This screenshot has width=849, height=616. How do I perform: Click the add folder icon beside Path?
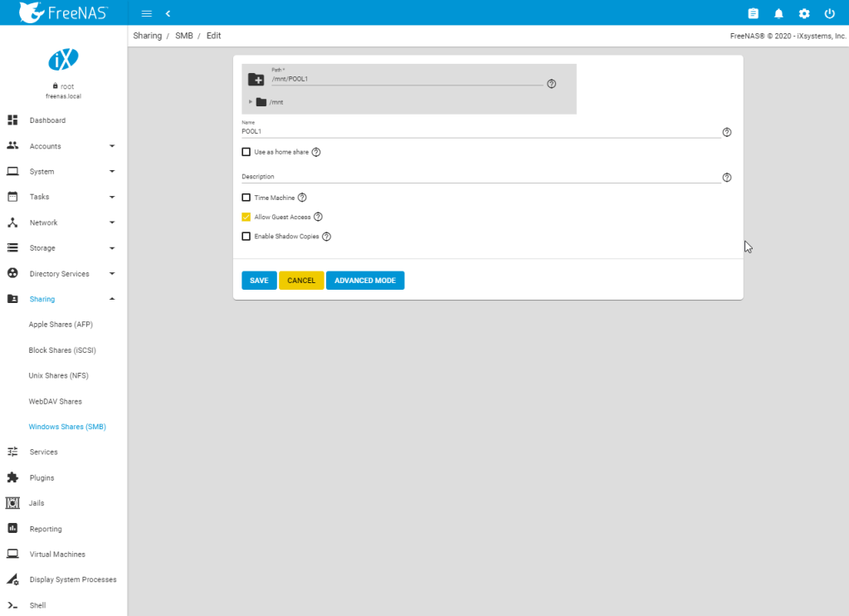click(x=256, y=80)
